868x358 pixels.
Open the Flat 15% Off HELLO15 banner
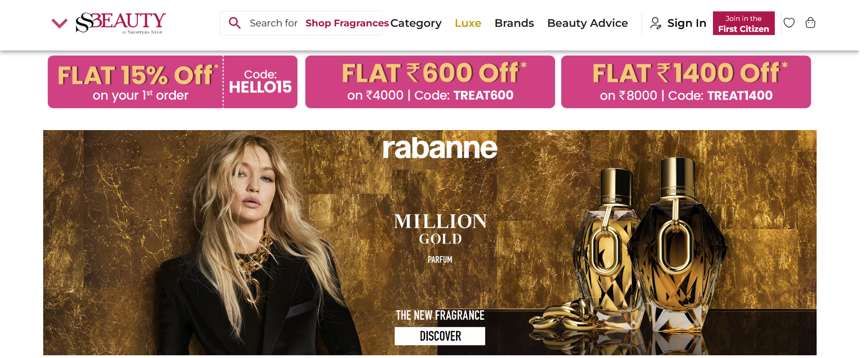click(173, 82)
